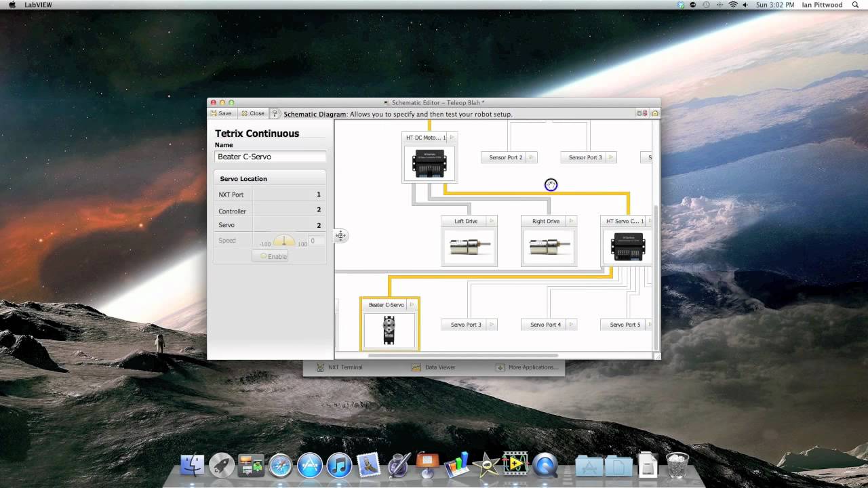Toggle the servo Enable button
The width and height of the screenshot is (868, 488).
tap(270, 256)
